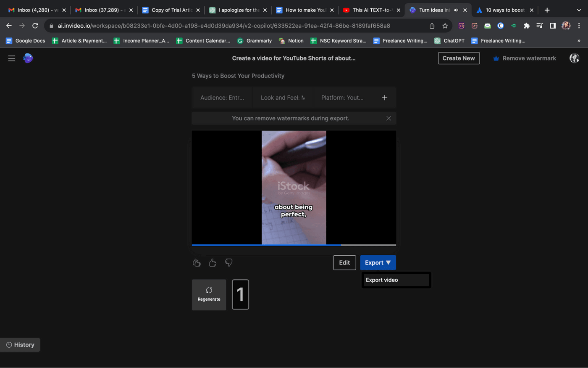Click the InVideo AI logo icon
The width and height of the screenshot is (588, 368).
click(x=28, y=58)
